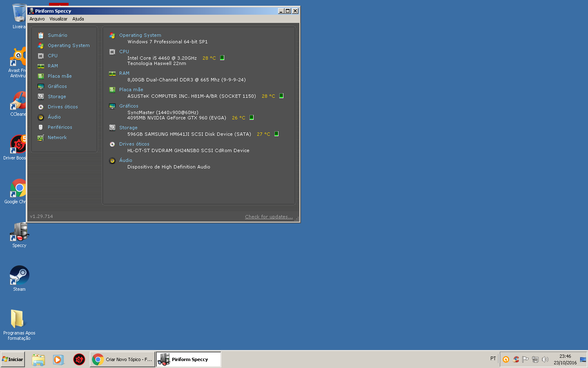
Task: Open Windows Explorer from the taskbar
Action: pyautogui.click(x=38, y=359)
